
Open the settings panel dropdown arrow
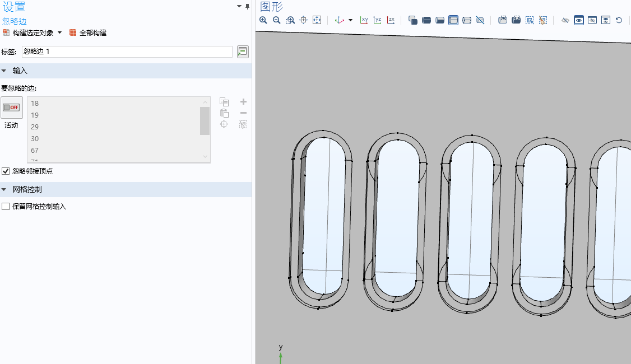[x=239, y=6]
